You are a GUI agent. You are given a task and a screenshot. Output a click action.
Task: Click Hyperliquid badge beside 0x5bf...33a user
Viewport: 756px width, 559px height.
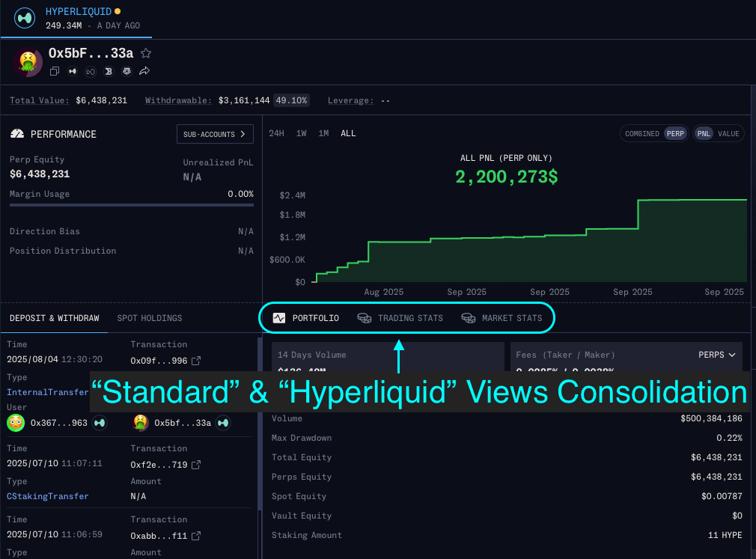[223, 423]
